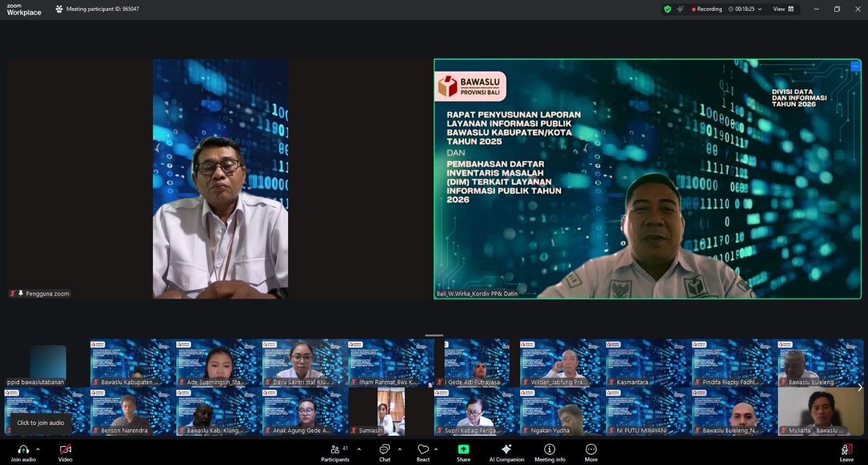Minimize the Zoom window

(816, 9)
